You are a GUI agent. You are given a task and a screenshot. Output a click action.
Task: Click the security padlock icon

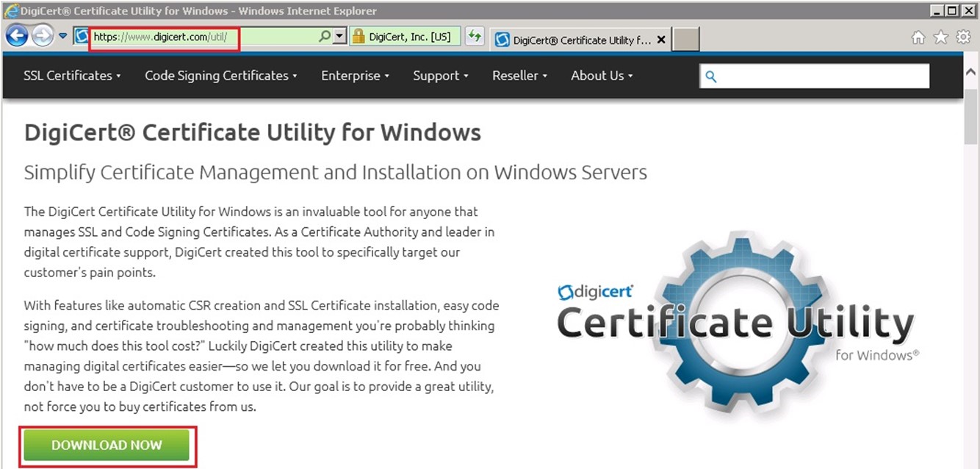click(359, 36)
